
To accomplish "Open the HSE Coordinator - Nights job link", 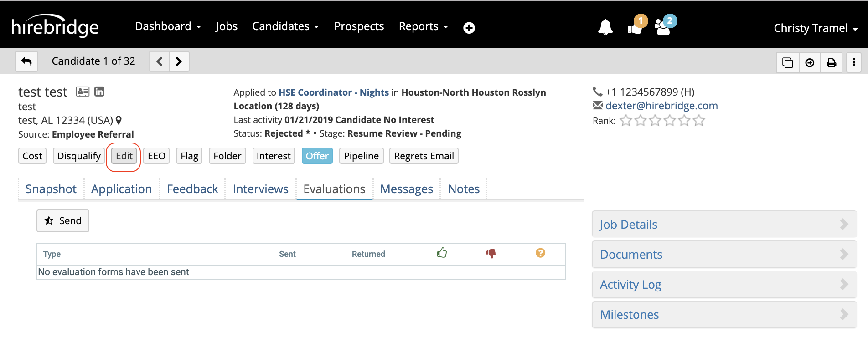I will pyautogui.click(x=333, y=92).
